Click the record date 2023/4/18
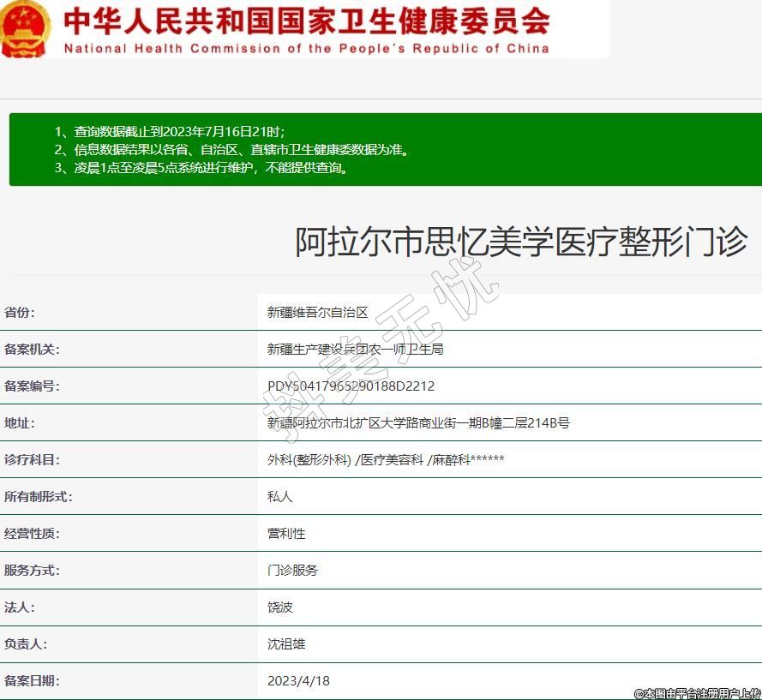 [298, 681]
